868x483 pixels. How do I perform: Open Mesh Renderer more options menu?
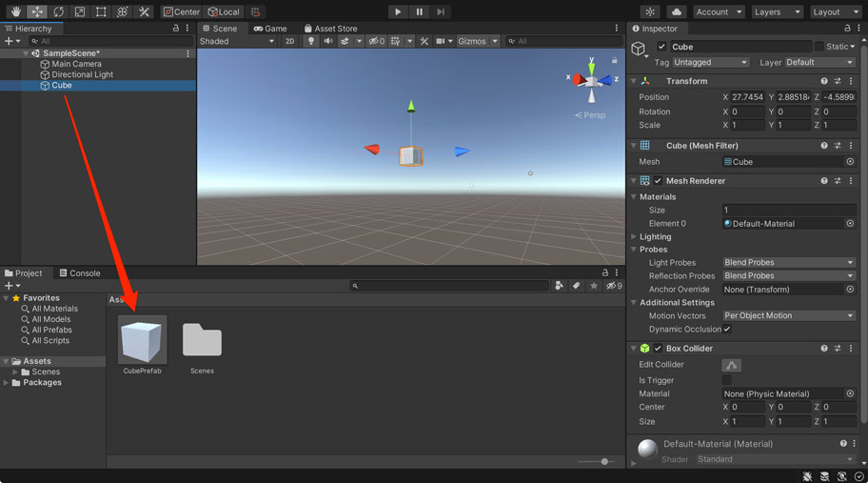coord(851,181)
